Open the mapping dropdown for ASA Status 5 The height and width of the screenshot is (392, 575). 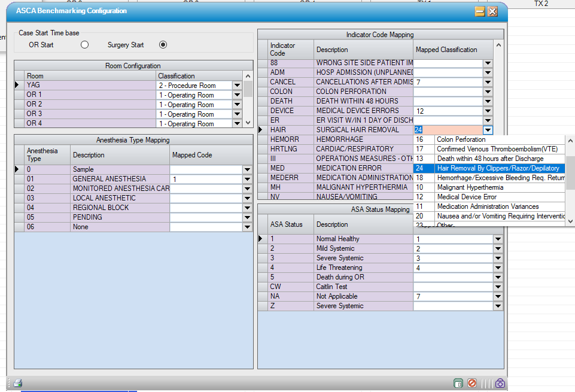coord(498,277)
